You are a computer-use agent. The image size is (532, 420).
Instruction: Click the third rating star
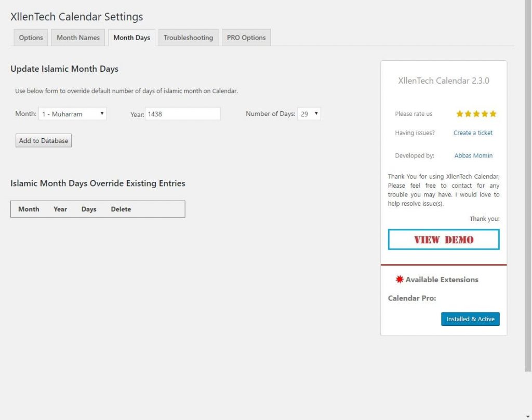click(x=476, y=114)
